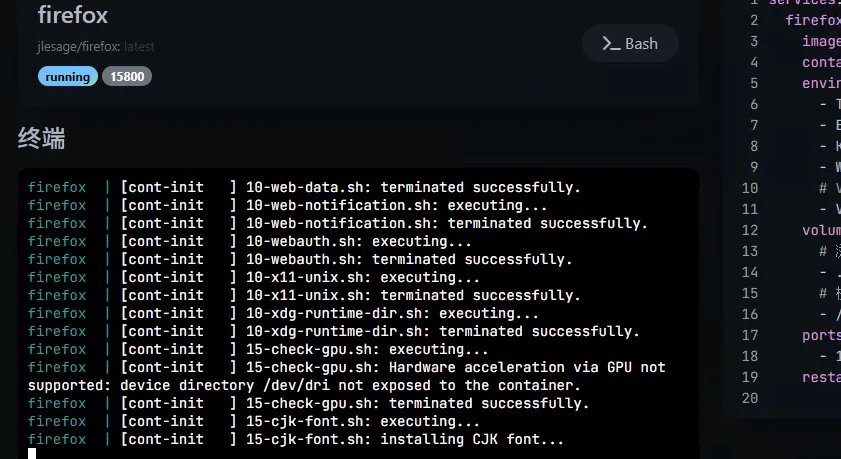The image size is (841, 459).
Task: Click the ports key in editor
Action: tap(821, 335)
